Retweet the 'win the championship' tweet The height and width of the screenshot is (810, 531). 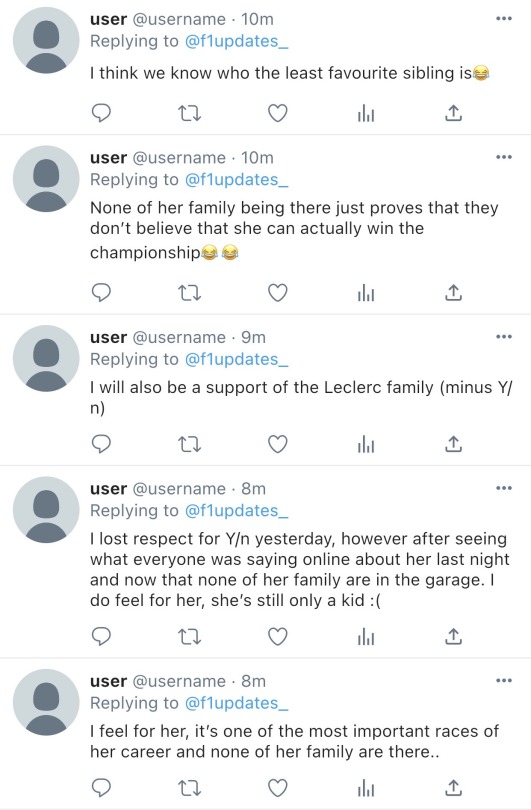(189, 292)
